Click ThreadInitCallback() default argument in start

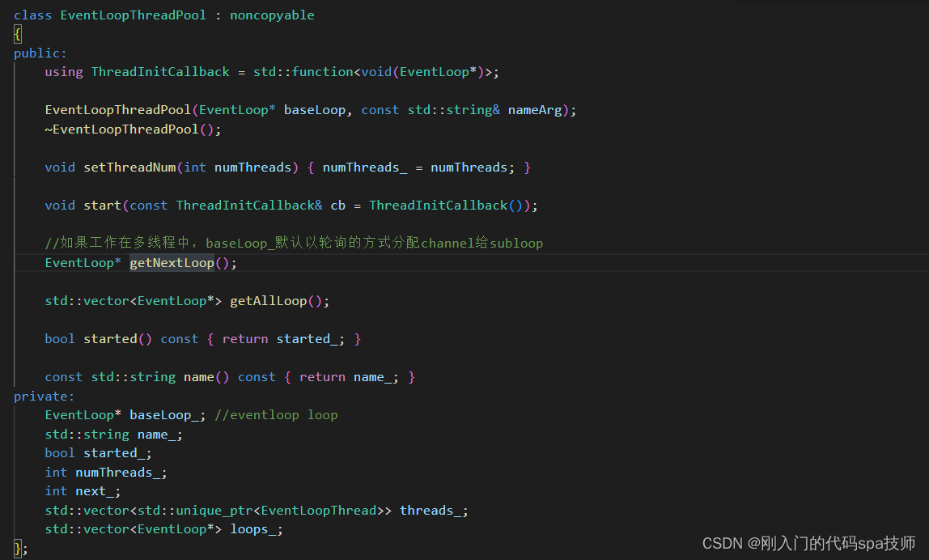[x=446, y=206]
